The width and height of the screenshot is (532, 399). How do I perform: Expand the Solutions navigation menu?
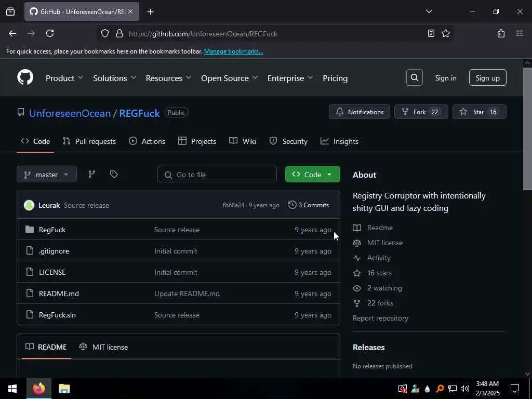(115, 78)
